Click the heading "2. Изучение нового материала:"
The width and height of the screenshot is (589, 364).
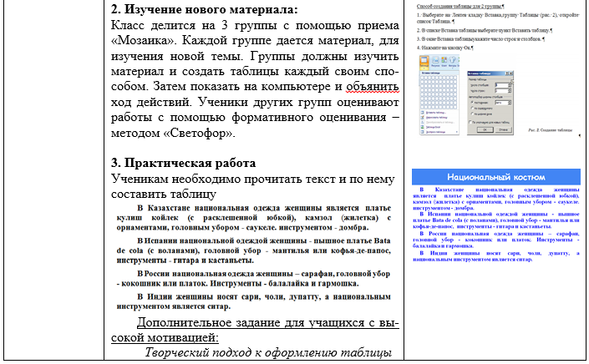pos(204,9)
